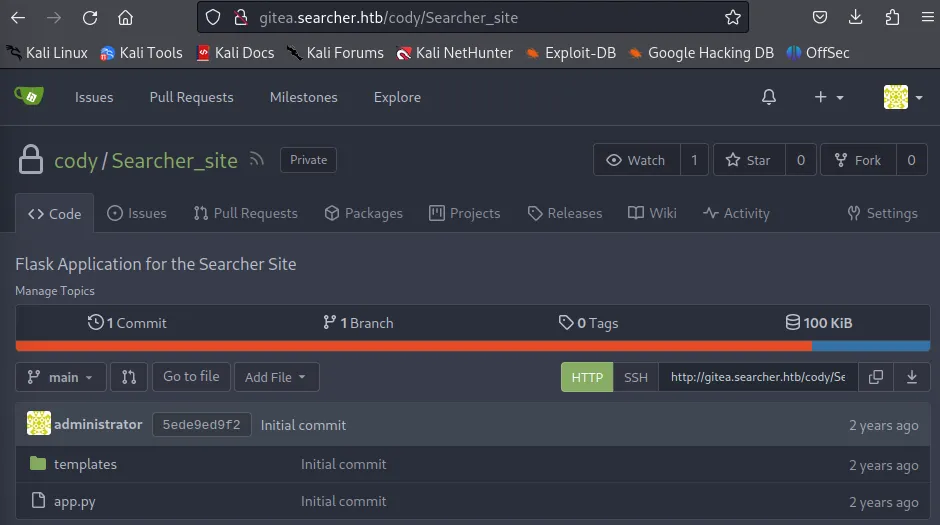Click the administrator avatar in commit row
Image resolution: width=940 pixels, height=525 pixels.
coord(39,424)
